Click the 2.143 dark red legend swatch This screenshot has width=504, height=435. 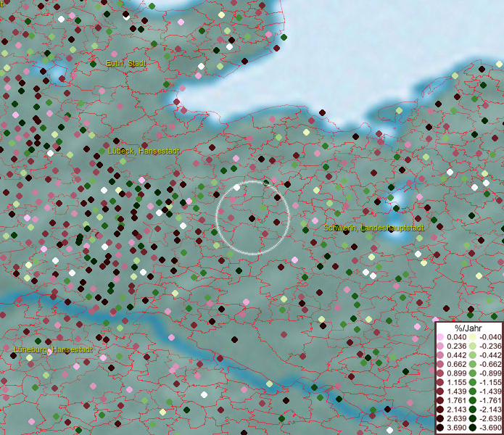(440, 410)
